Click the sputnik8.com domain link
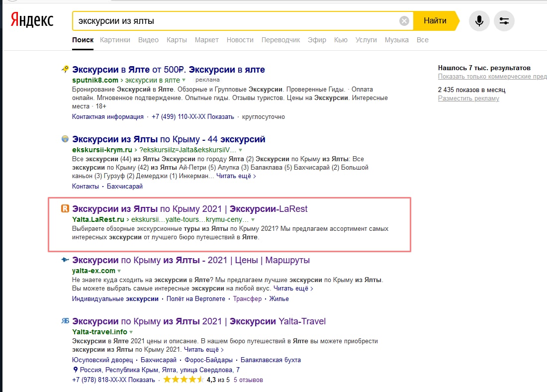The width and height of the screenshot is (547, 392). coord(95,80)
